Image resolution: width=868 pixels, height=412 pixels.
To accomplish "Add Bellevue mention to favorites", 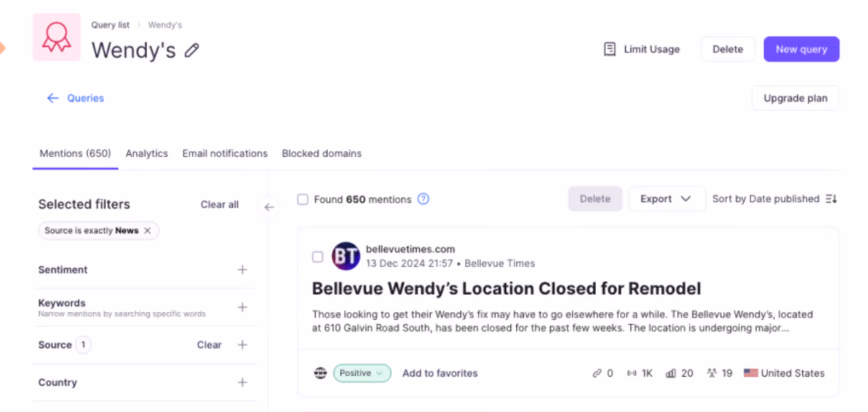I will pos(440,373).
